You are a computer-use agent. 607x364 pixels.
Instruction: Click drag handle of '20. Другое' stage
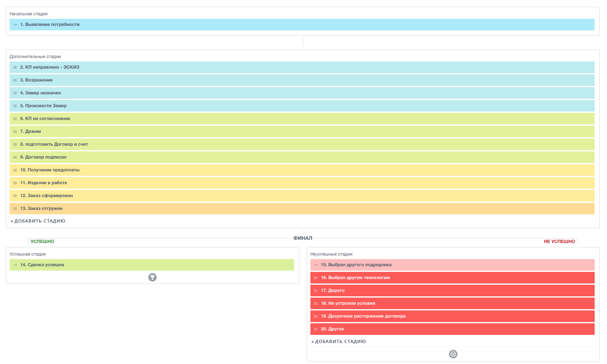coord(315,329)
